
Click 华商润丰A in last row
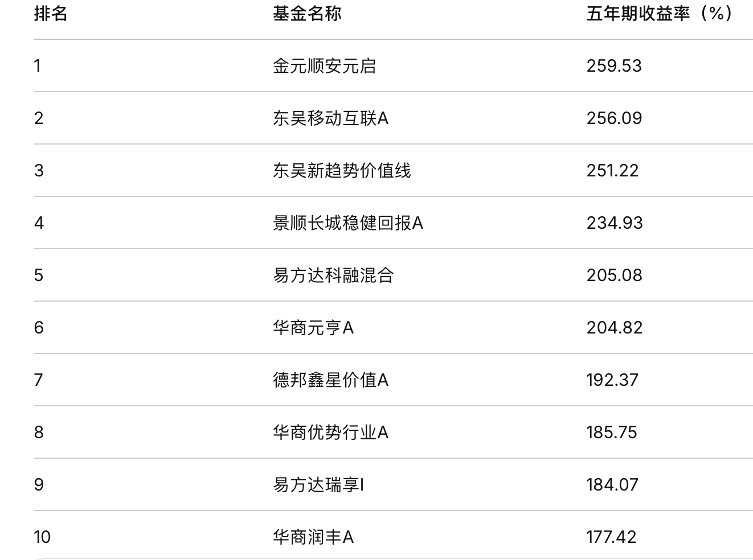pyautogui.click(x=313, y=537)
